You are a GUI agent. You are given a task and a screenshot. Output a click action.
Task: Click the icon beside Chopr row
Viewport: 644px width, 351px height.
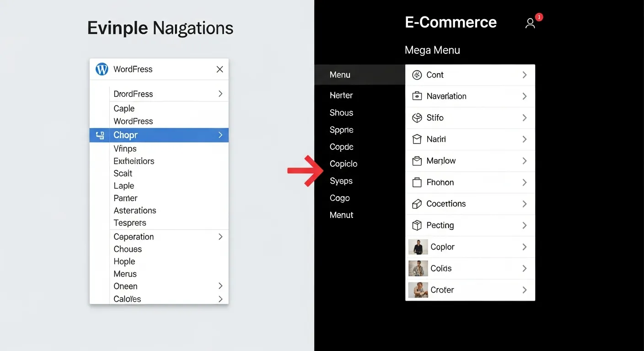[100, 135]
